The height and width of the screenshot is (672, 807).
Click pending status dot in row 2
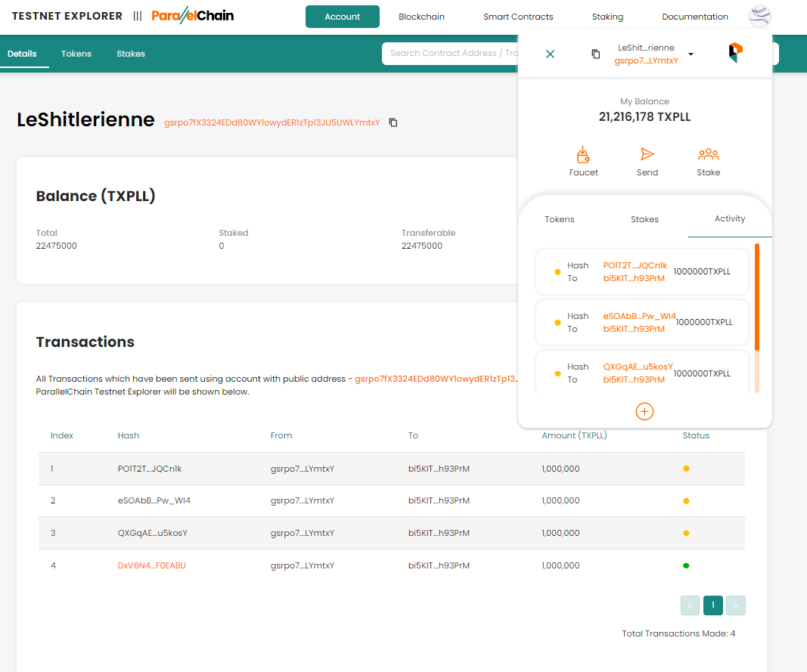pos(686,500)
